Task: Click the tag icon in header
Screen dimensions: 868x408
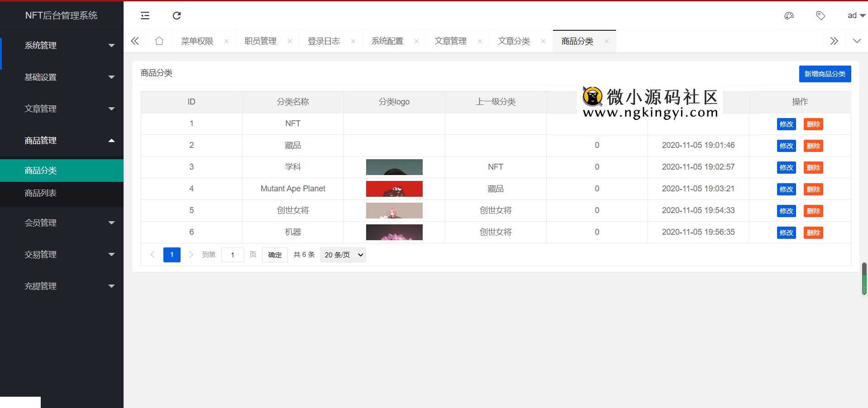Action: pyautogui.click(x=820, y=16)
